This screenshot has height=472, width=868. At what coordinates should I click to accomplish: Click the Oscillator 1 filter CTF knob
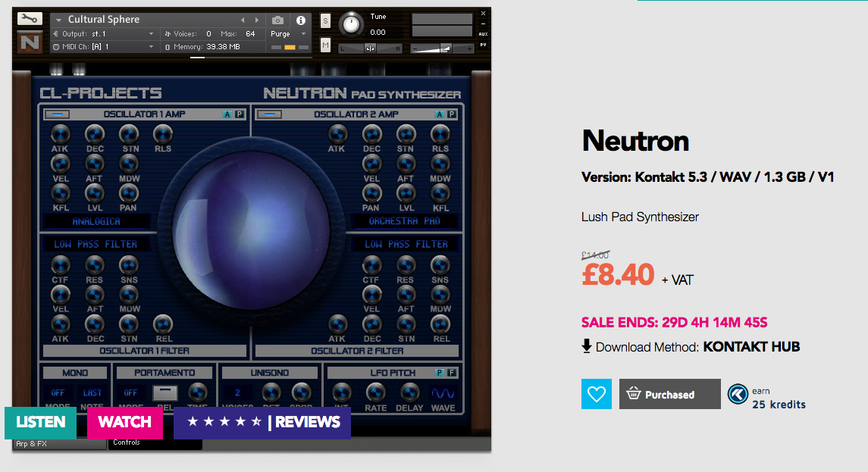[61, 265]
